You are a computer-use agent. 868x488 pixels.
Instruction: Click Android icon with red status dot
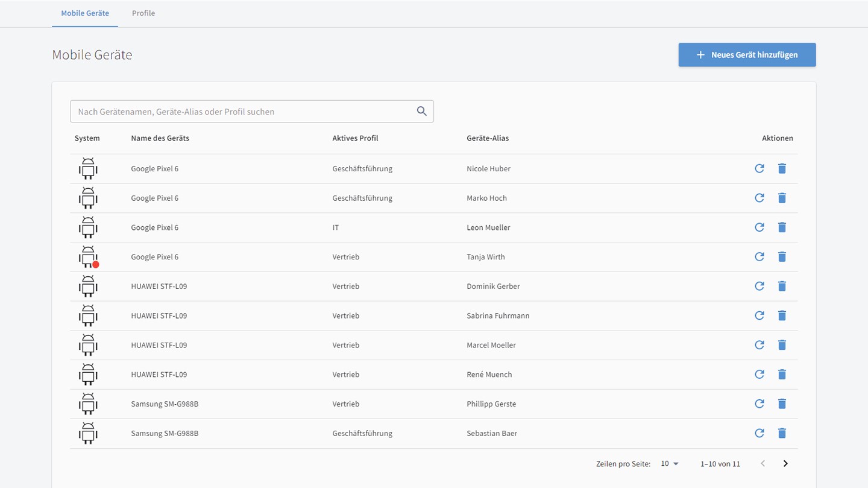pos(88,257)
